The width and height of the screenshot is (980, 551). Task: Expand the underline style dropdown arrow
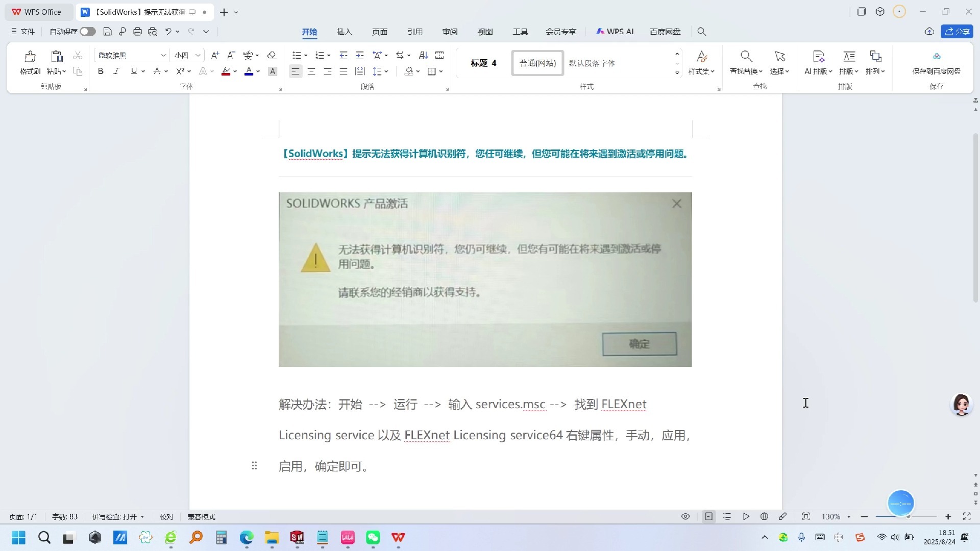coord(143,71)
